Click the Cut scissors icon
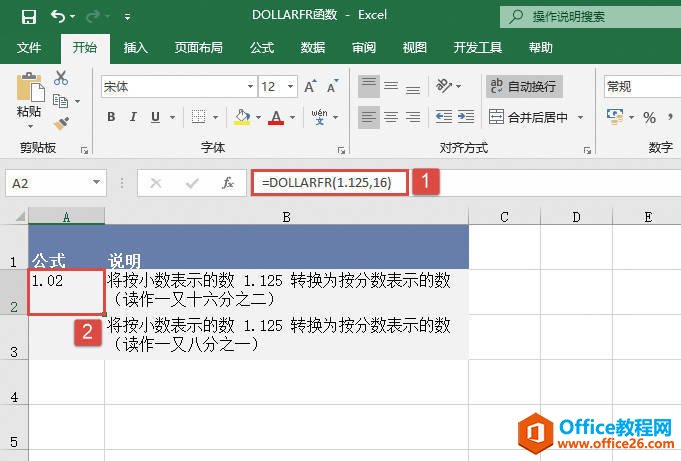681x461 pixels. [61, 78]
